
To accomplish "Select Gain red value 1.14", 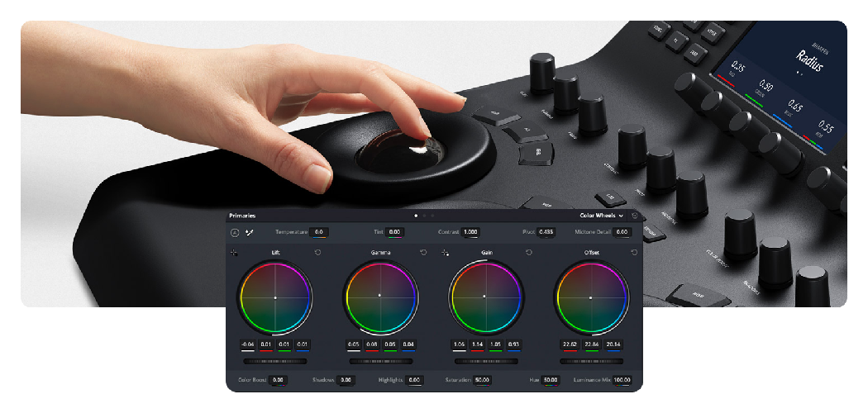I will 477,345.
